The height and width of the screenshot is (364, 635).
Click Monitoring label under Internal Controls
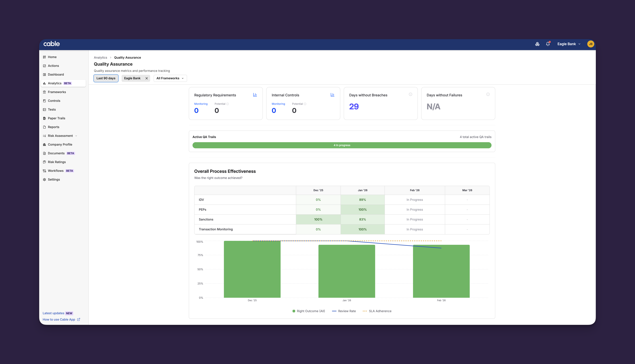[278, 104]
